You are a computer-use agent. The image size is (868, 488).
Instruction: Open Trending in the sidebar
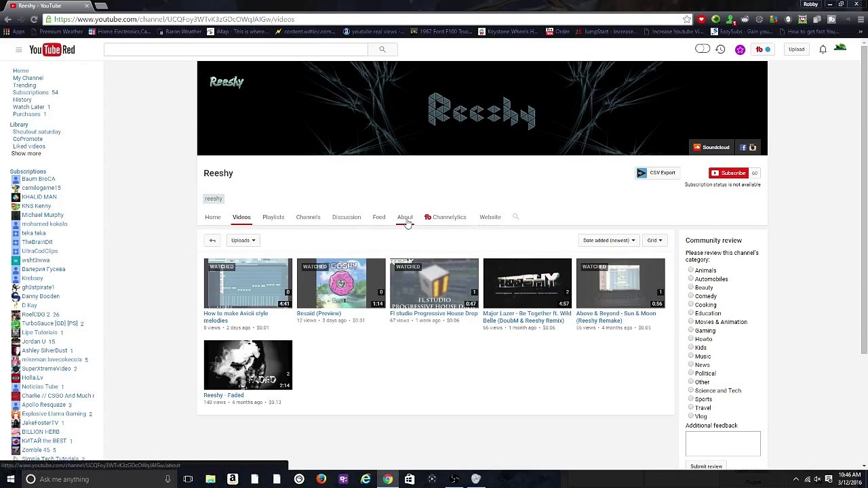click(24, 85)
